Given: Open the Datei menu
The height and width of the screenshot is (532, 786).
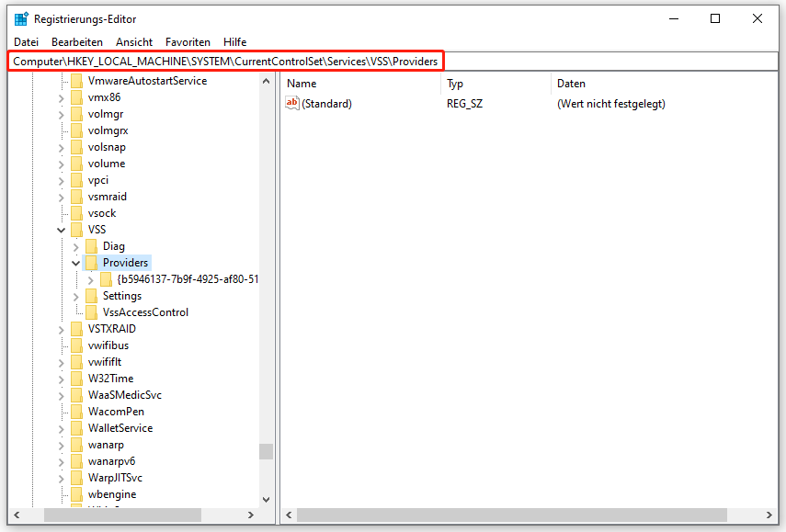Looking at the screenshot, I should click(26, 42).
